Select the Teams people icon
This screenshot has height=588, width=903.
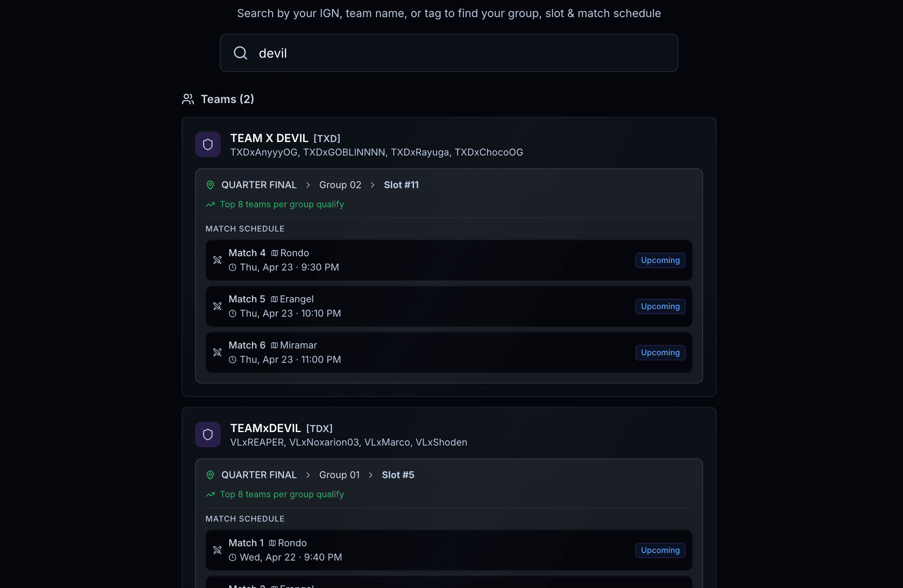[x=188, y=99]
